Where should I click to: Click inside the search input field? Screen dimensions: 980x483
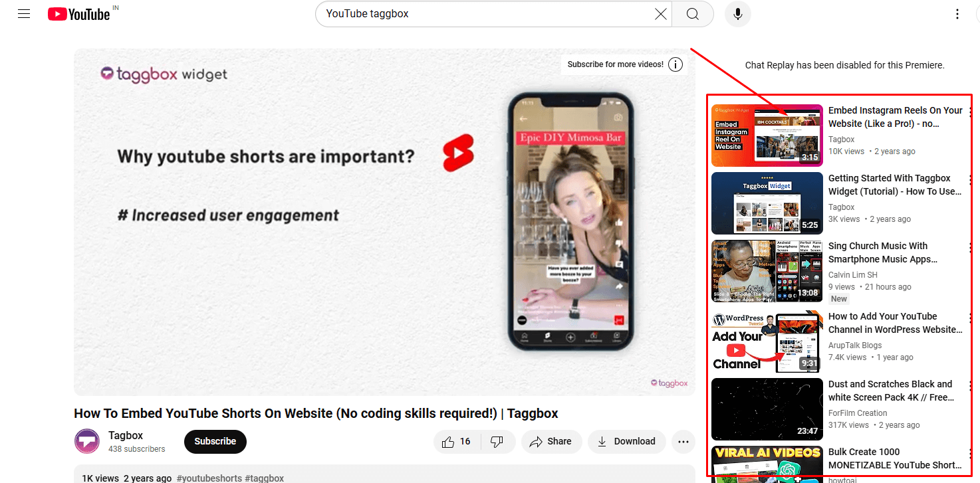pos(465,13)
